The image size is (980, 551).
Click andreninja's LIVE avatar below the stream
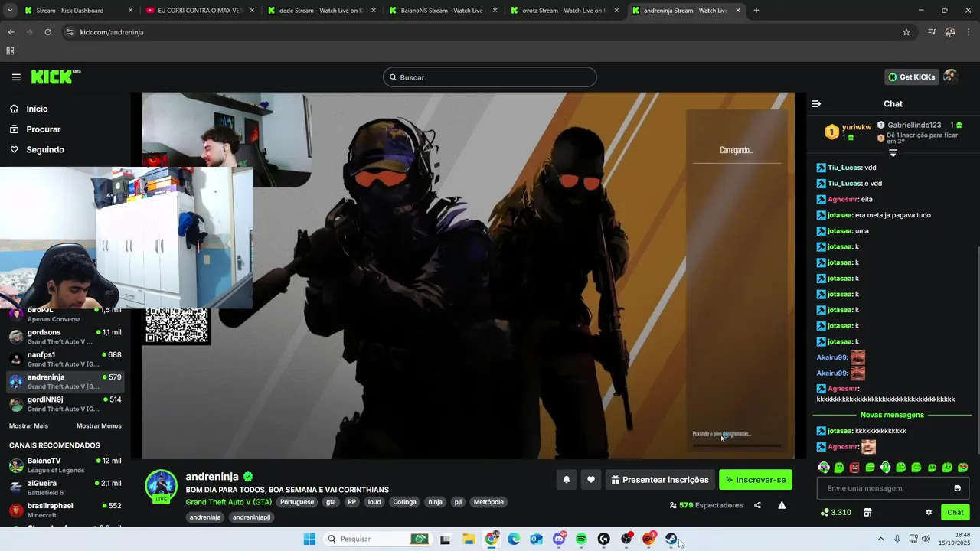tap(161, 487)
